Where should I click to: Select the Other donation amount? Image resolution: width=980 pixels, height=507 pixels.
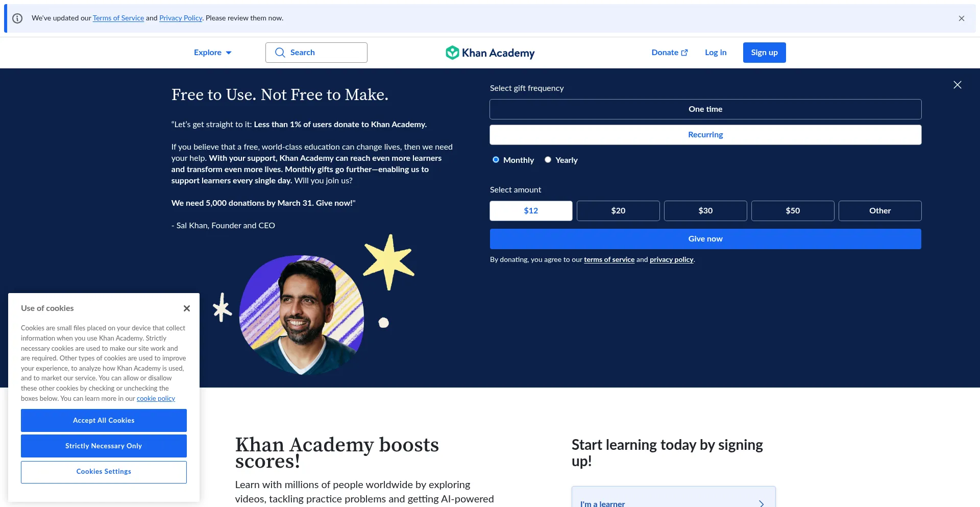(880, 211)
